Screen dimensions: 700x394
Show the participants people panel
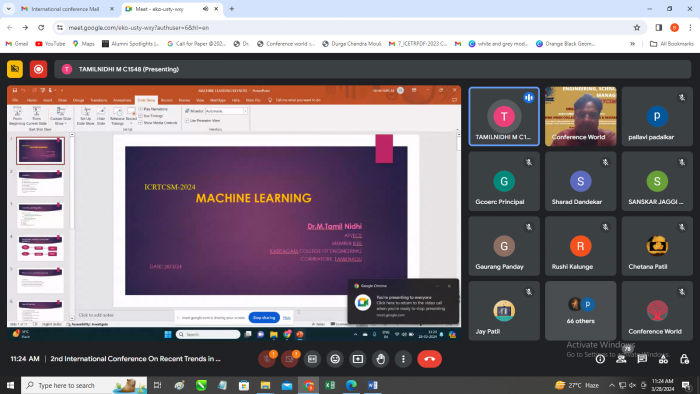621,359
